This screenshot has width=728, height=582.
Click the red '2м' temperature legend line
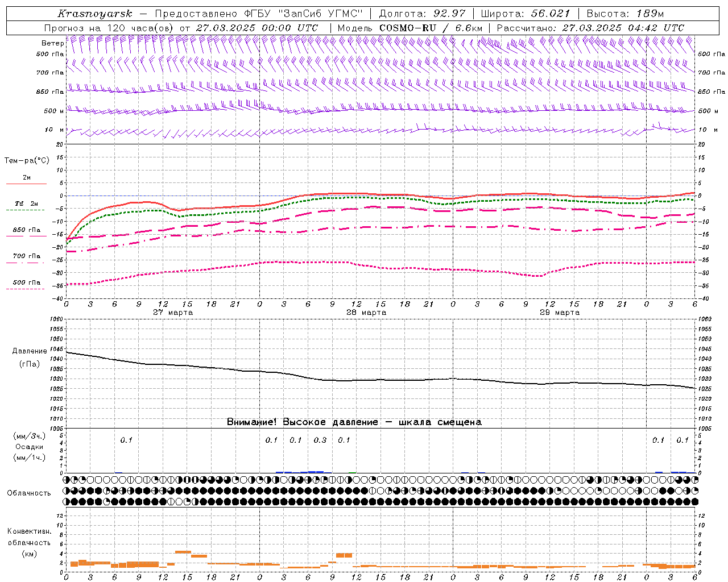click(x=26, y=184)
